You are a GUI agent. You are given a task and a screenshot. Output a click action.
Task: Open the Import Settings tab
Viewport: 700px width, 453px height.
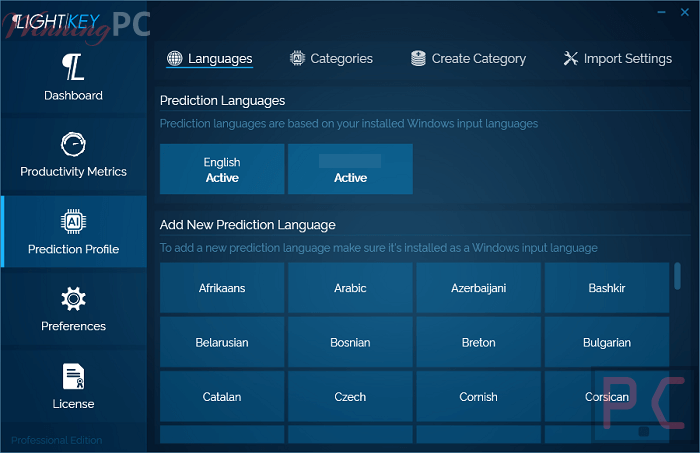click(617, 58)
